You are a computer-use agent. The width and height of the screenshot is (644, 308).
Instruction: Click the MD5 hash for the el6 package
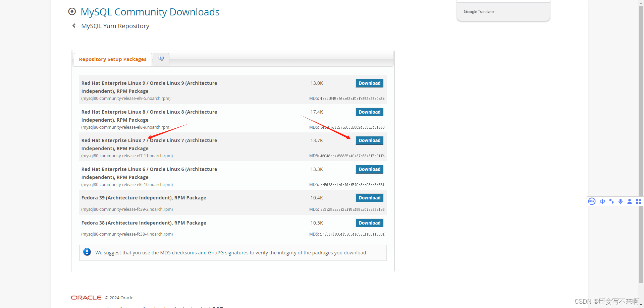point(352,185)
